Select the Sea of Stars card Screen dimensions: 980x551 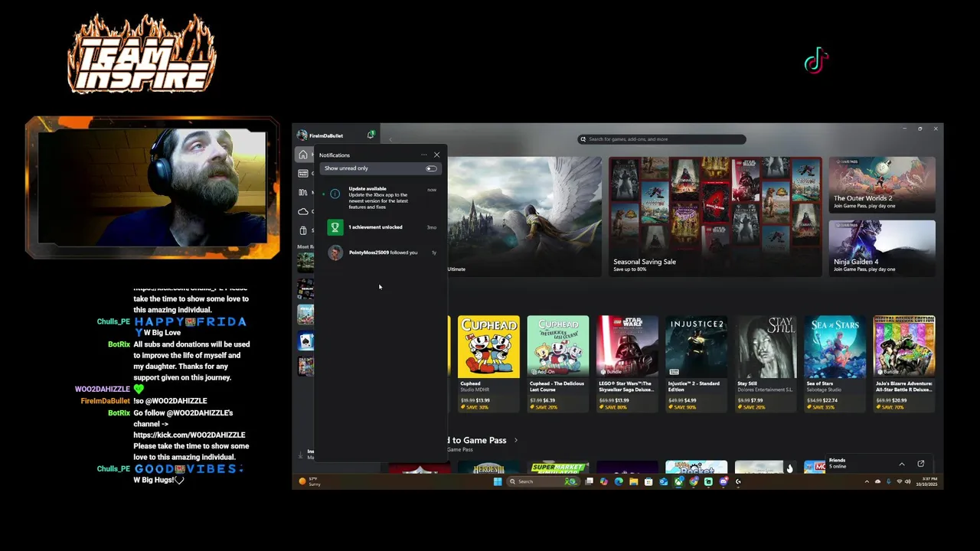point(835,364)
